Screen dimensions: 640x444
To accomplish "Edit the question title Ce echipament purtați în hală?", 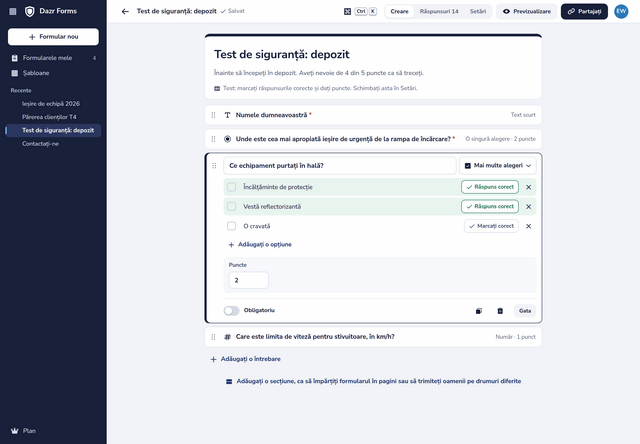I will (x=340, y=166).
